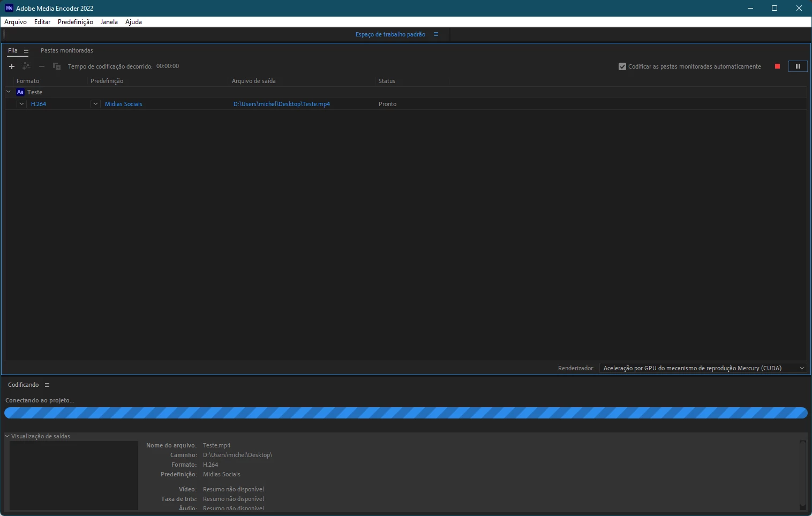Image resolution: width=812 pixels, height=516 pixels.
Task: Minimize the Media Encoder window
Action: [x=750, y=8]
